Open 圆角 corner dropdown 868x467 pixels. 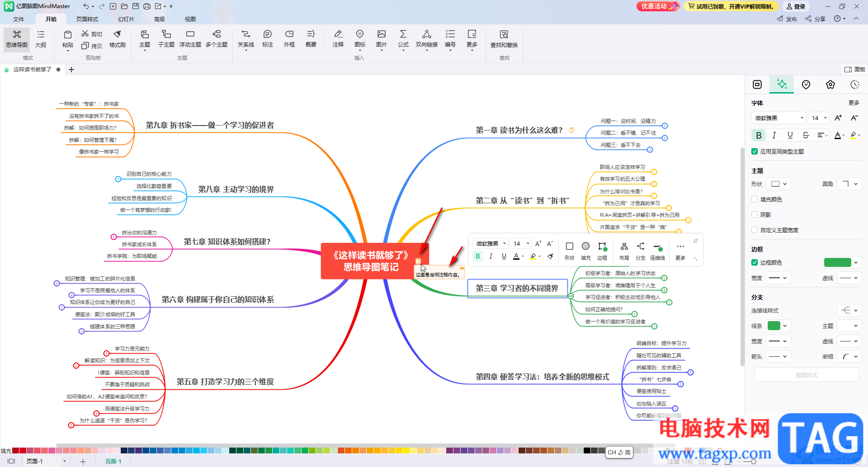pos(849,184)
